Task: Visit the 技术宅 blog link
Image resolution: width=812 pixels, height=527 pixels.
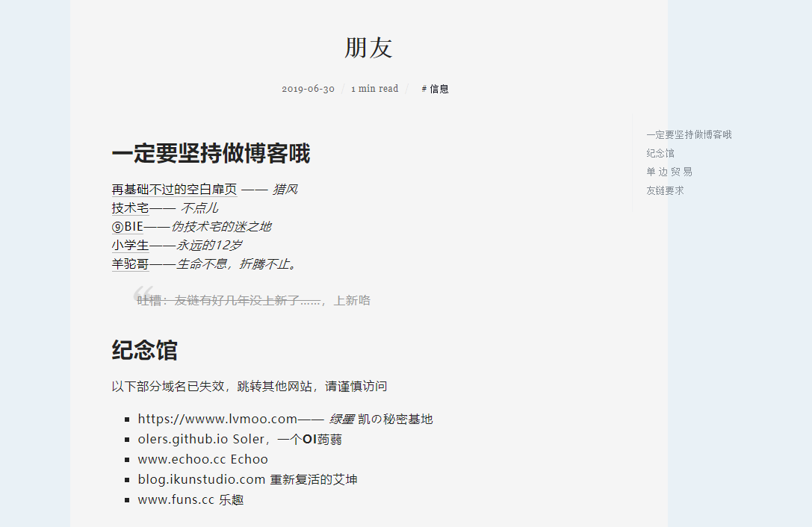Action: pos(127,208)
